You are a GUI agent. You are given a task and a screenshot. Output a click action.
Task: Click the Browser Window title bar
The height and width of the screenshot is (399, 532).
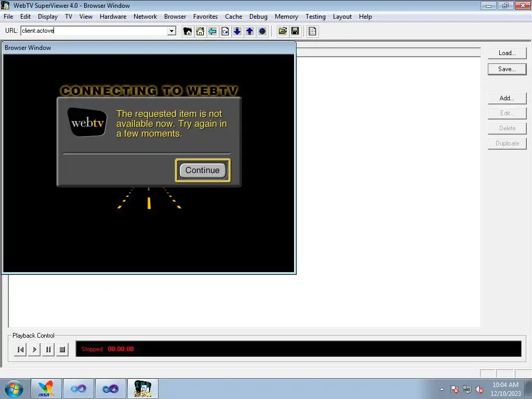[x=149, y=48]
